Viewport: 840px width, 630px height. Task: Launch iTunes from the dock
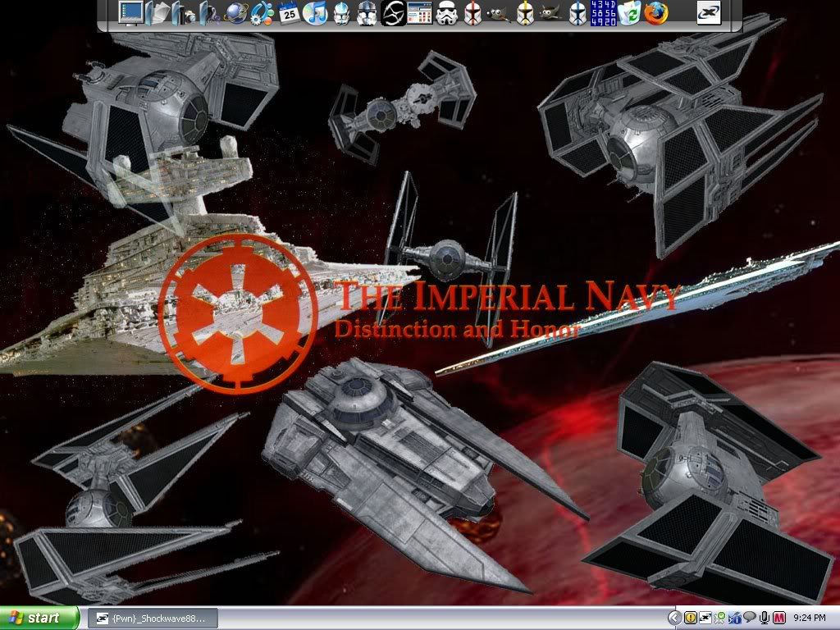[315, 13]
